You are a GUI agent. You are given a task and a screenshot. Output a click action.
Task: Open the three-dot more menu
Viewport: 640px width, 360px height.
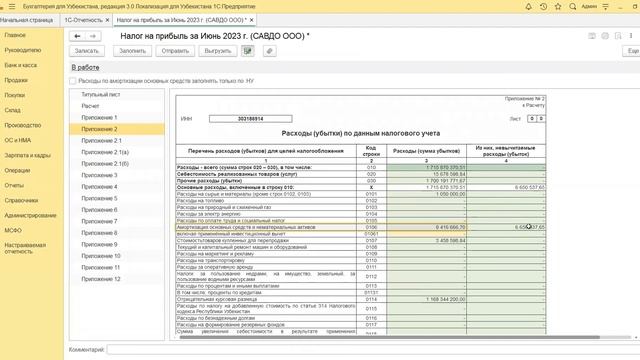point(631,36)
